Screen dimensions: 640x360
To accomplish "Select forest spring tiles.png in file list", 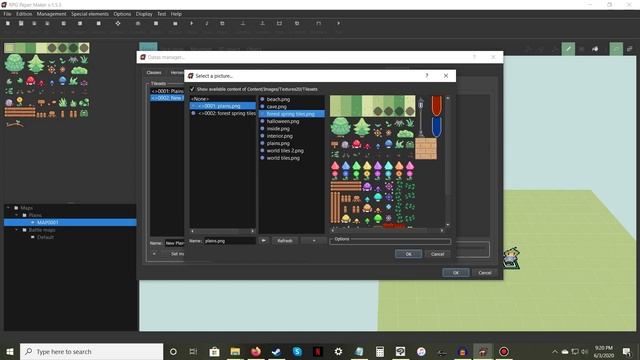I will [292, 114].
